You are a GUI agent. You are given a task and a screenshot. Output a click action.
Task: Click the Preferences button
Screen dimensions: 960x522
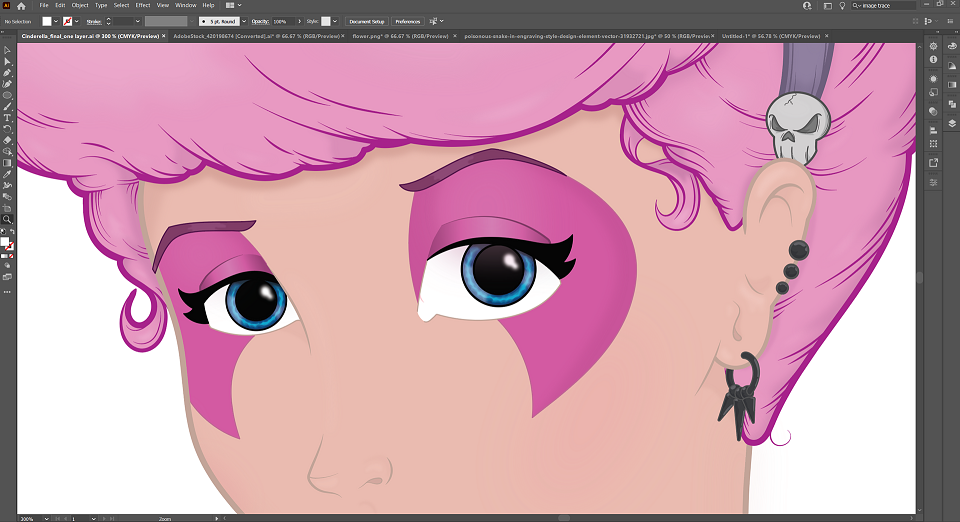coord(407,21)
